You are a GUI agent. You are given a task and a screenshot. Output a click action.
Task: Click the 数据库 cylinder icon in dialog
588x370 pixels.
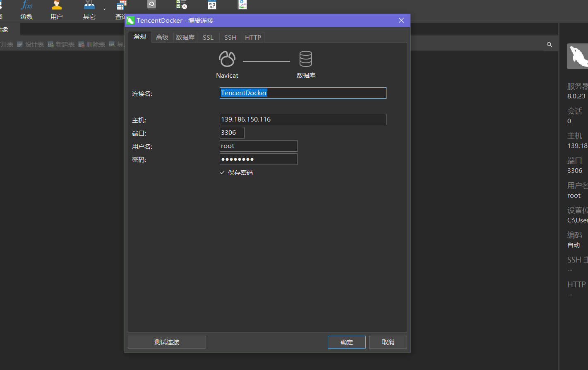coord(306,59)
